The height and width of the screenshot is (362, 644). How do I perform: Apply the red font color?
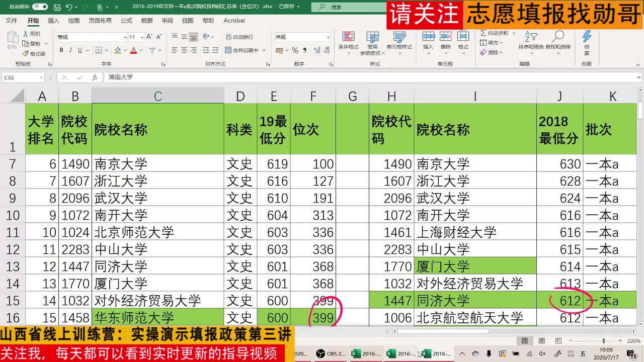[x=133, y=50]
